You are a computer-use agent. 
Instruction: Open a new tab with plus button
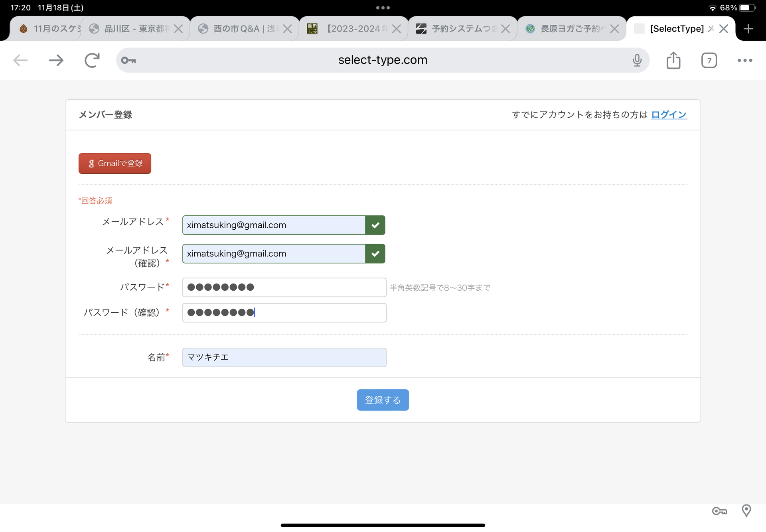pos(748,29)
